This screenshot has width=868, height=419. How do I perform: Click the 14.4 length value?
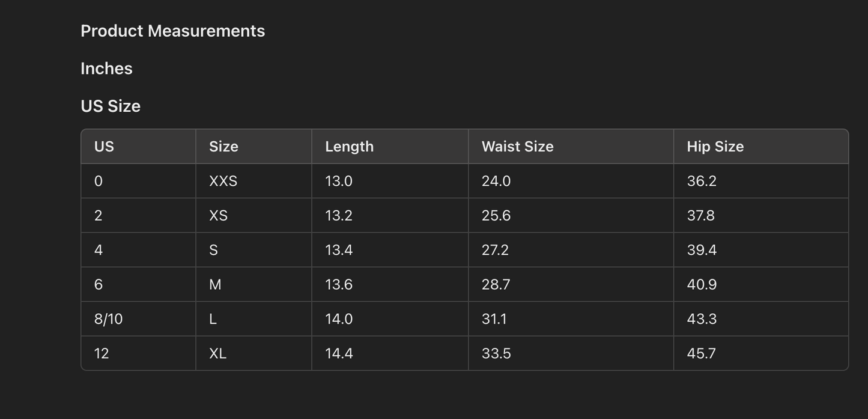[x=339, y=353]
